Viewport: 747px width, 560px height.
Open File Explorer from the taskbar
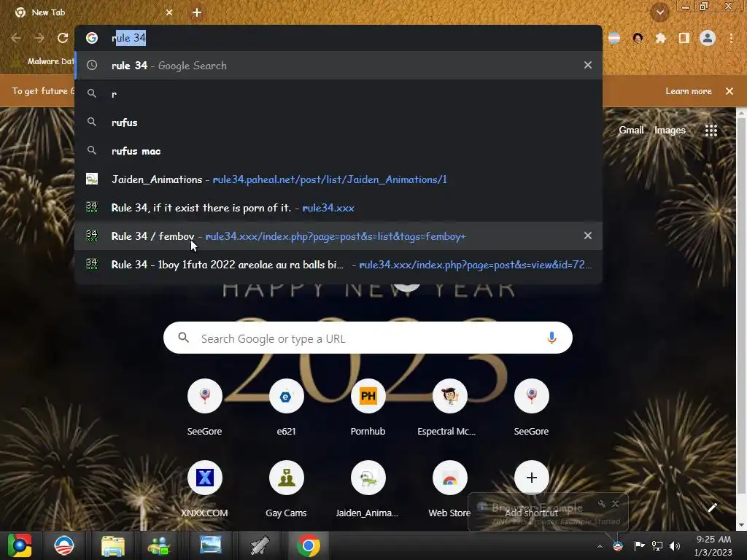point(113,545)
